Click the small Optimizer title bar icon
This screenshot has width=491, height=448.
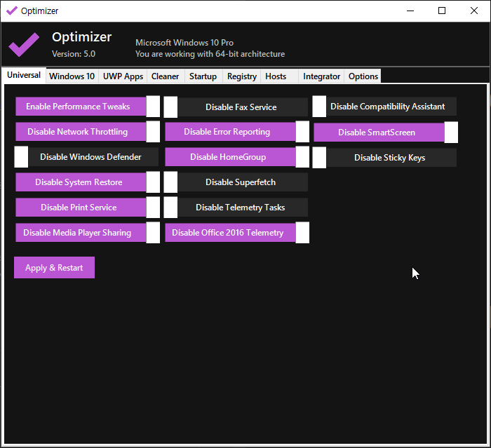click(12, 11)
